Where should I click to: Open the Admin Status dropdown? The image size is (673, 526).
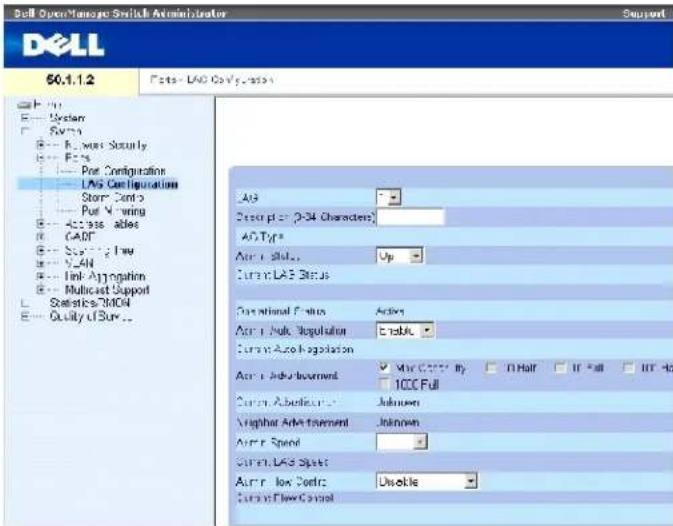click(400, 256)
